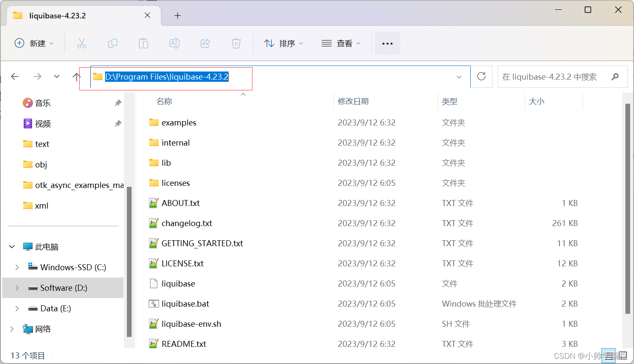Sort by 名称 column header

pos(164,101)
